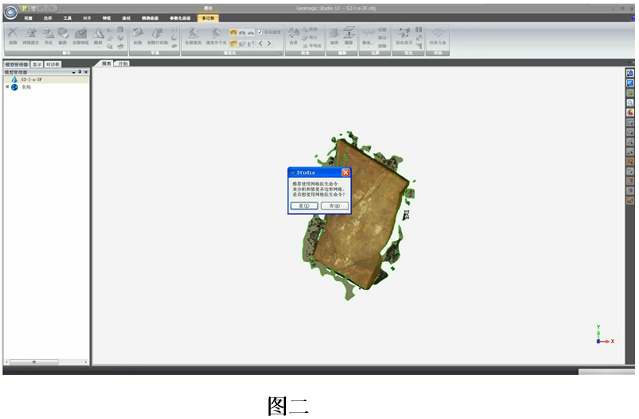The width and height of the screenshot is (639, 419).
Task: Open the model manager panel dropdown arrow
Action: (73, 72)
